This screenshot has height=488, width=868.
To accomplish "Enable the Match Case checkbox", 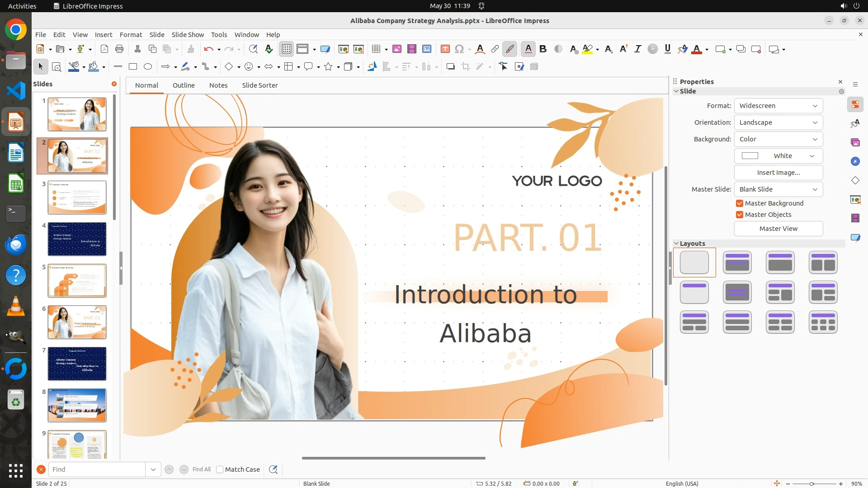I will point(220,469).
